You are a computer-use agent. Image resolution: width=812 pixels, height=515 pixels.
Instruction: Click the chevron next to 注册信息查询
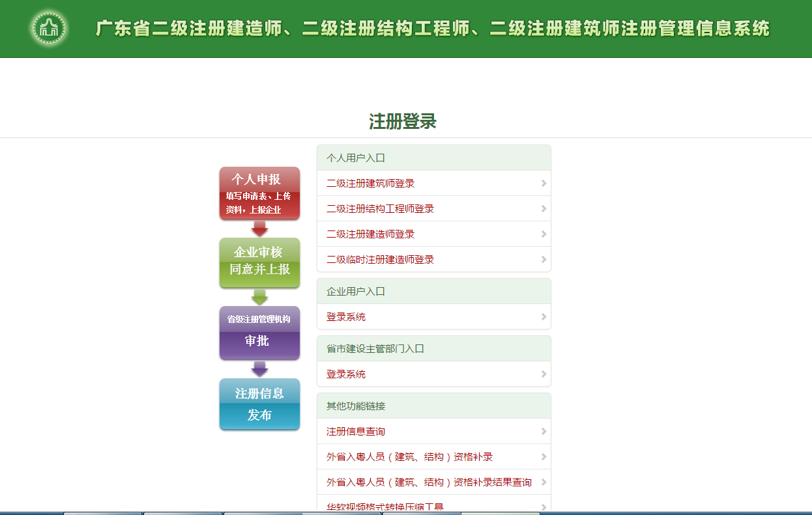(543, 431)
